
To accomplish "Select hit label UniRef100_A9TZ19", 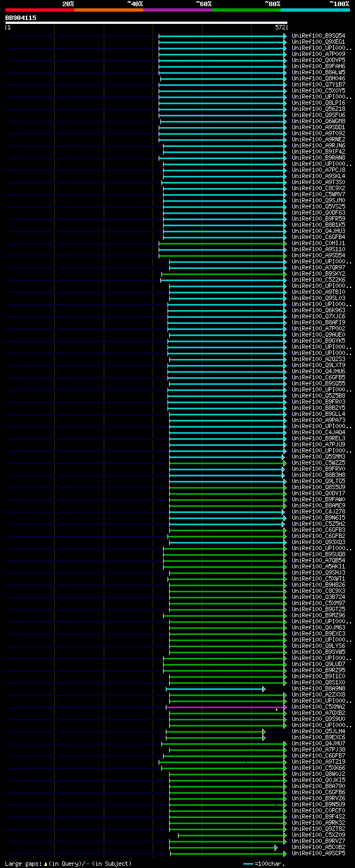I will pyautogui.click(x=318, y=762).
